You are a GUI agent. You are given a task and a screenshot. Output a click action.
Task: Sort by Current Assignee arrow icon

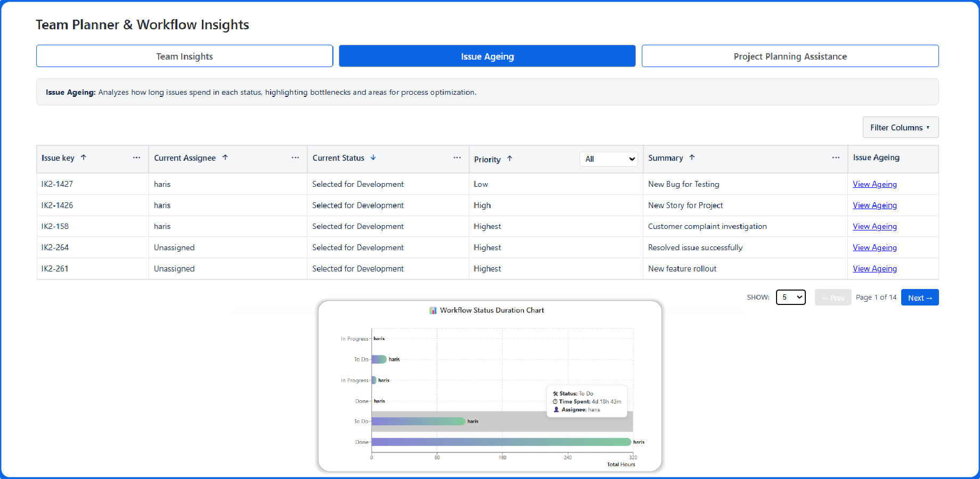(225, 158)
